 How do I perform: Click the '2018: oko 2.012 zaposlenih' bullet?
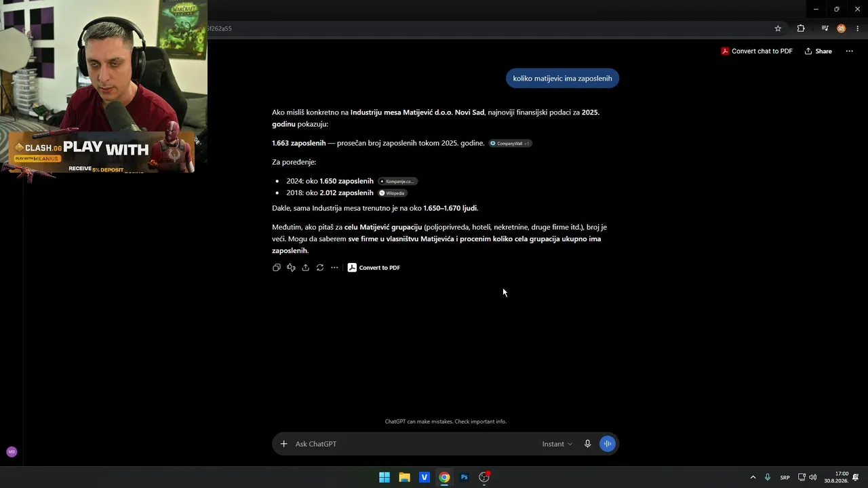point(330,193)
